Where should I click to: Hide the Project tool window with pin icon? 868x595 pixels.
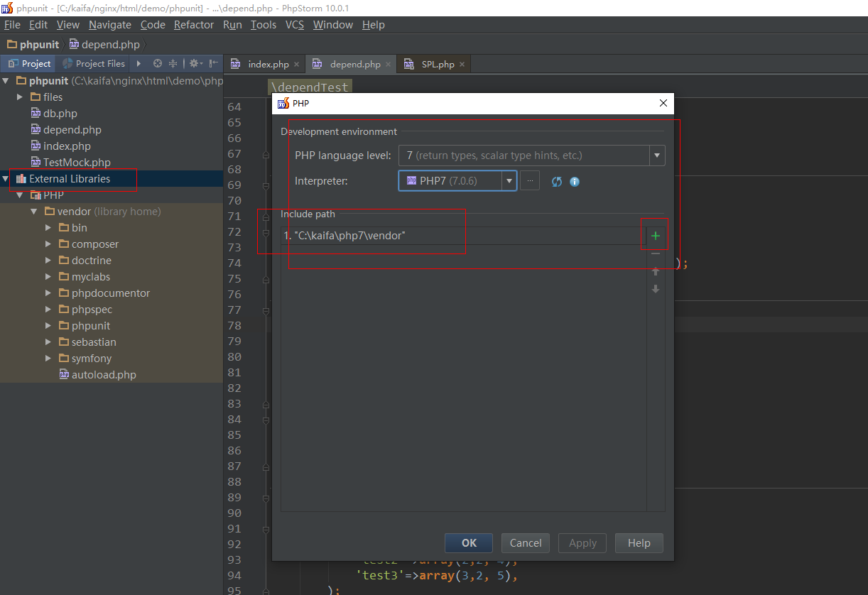[214, 63]
